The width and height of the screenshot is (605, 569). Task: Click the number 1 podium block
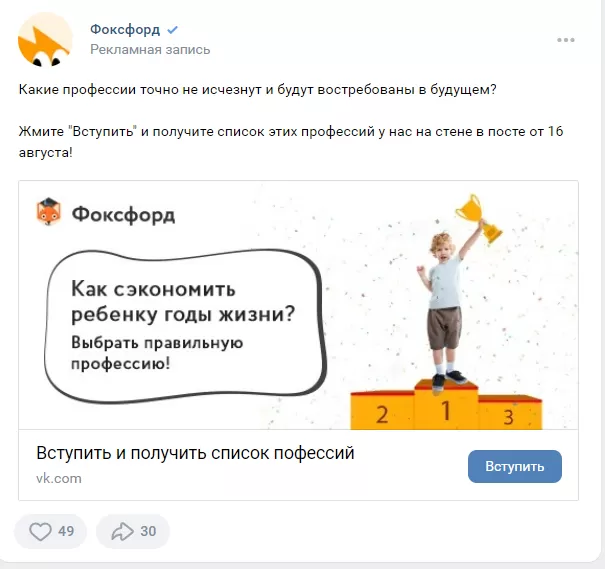[x=446, y=405]
